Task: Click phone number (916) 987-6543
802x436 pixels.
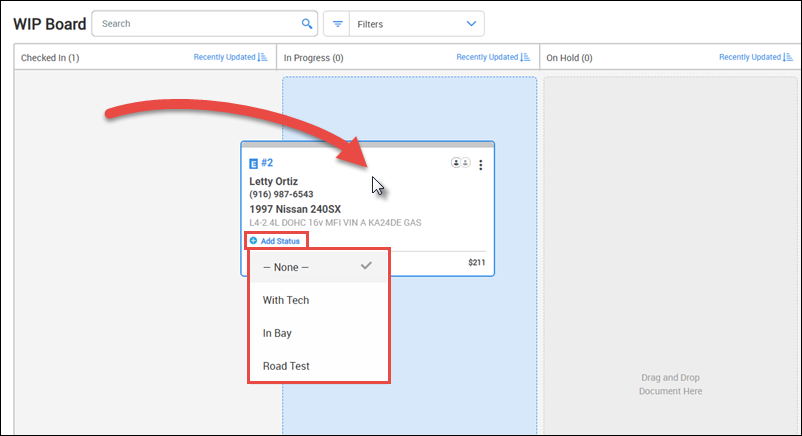Action: (281, 194)
